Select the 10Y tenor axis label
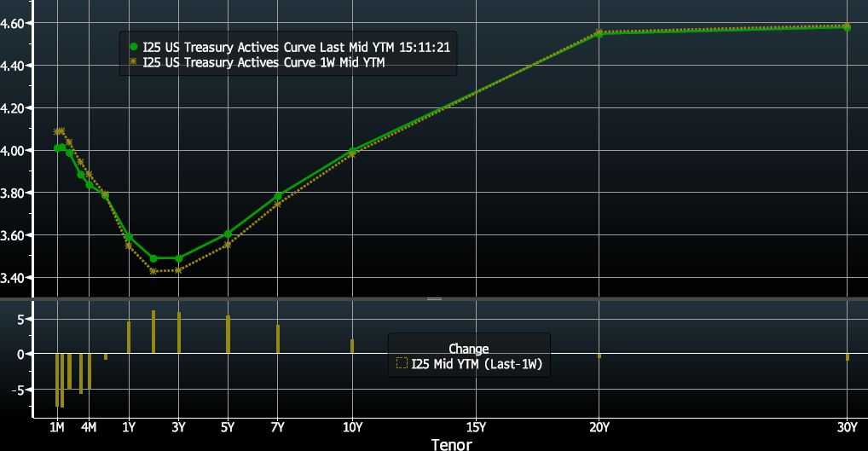 [352, 426]
